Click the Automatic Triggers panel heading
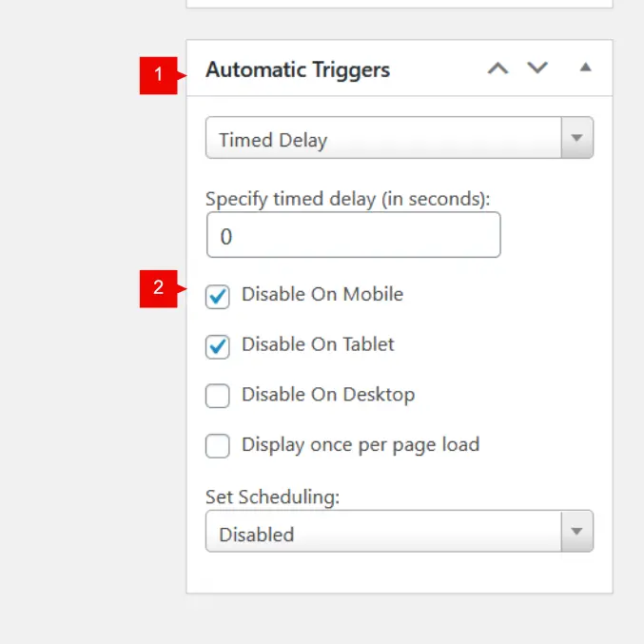Viewport: 644px width, 644px height. click(x=298, y=70)
